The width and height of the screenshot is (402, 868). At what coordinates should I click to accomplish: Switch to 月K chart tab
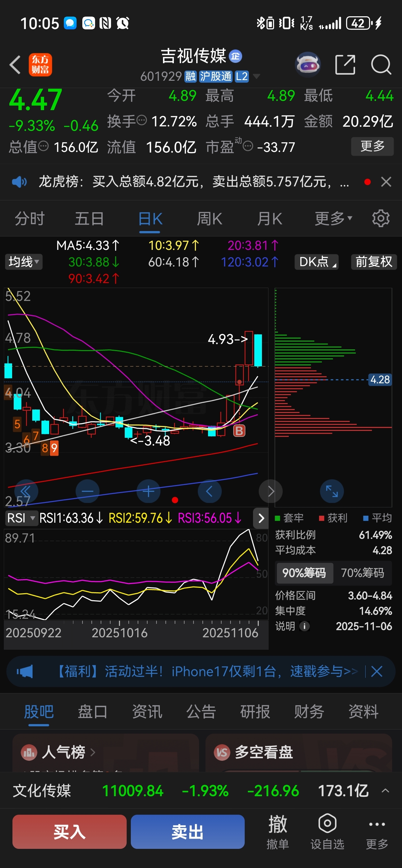270,218
